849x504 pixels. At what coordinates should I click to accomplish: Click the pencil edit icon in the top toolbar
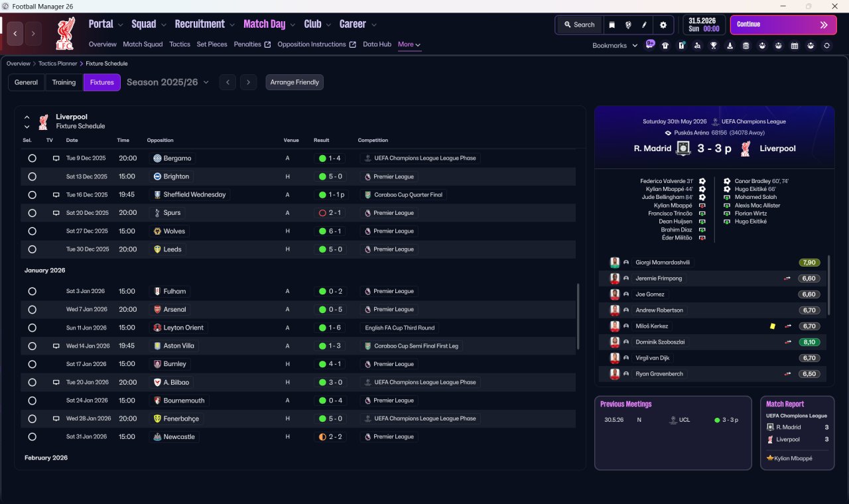644,25
